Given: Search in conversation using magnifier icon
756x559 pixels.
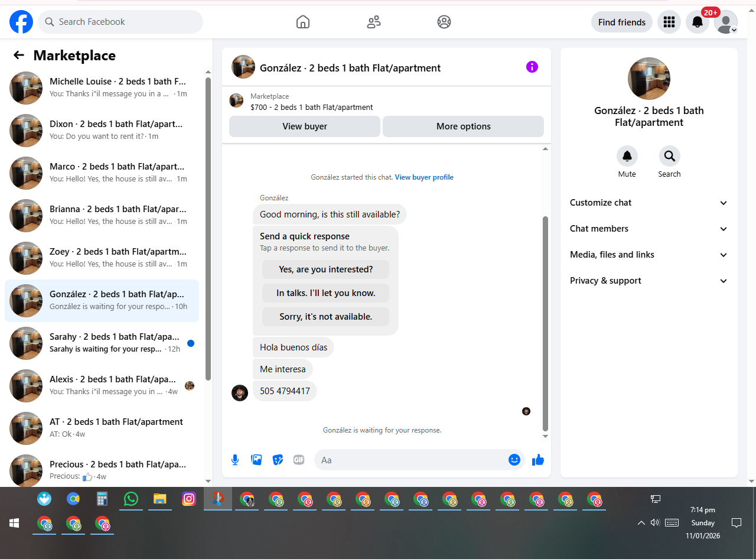Looking at the screenshot, I should pyautogui.click(x=670, y=156).
